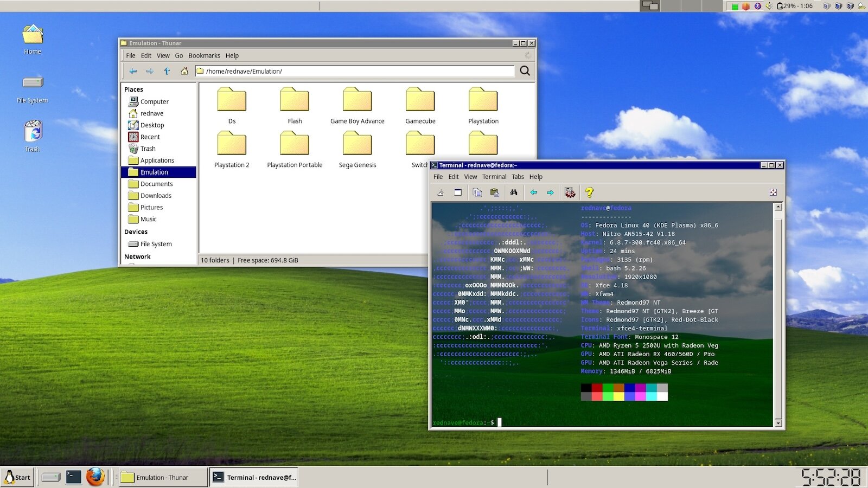Select Trash in Thunar sidebar
Image resolution: width=868 pixels, height=488 pixels.
[x=158, y=149]
